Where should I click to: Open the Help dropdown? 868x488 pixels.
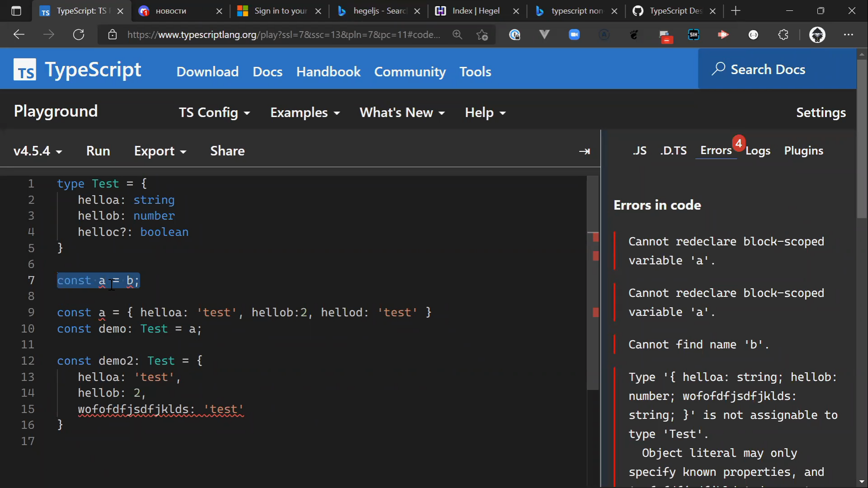point(486,113)
